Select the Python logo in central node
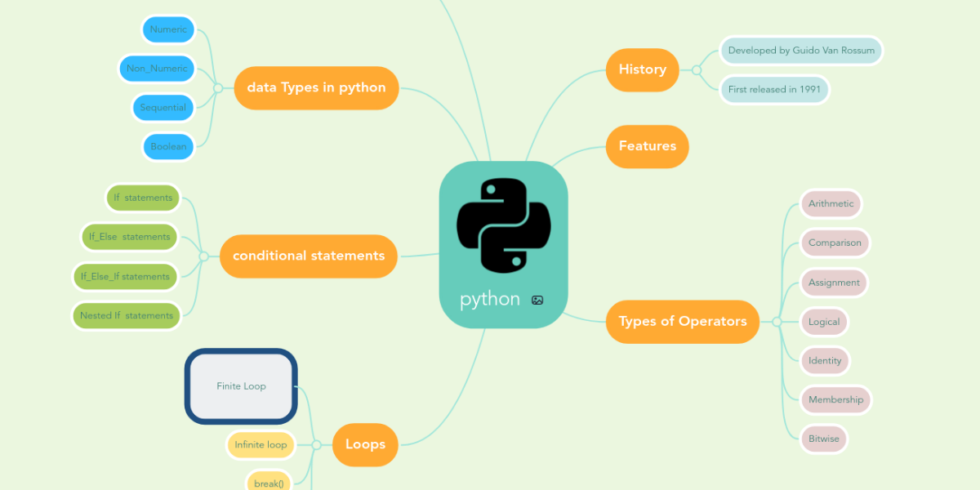 pos(503,226)
